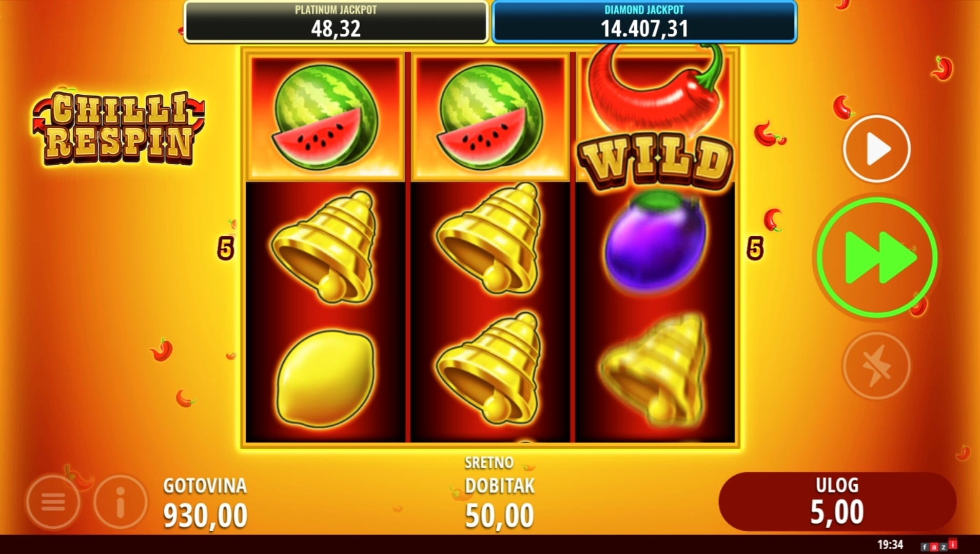Open the info paytable button
The image size is (980, 554).
121,502
